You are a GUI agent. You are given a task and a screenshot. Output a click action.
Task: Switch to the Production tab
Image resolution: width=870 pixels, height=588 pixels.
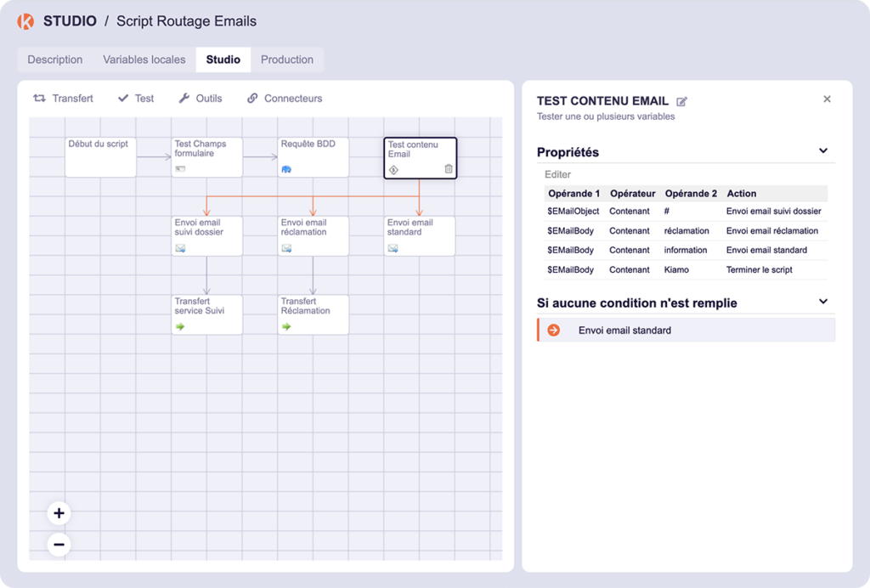click(287, 59)
